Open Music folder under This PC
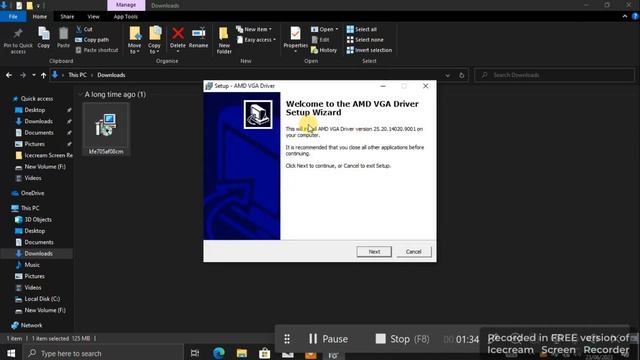The width and height of the screenshot is (640, 360). [32, 264]
